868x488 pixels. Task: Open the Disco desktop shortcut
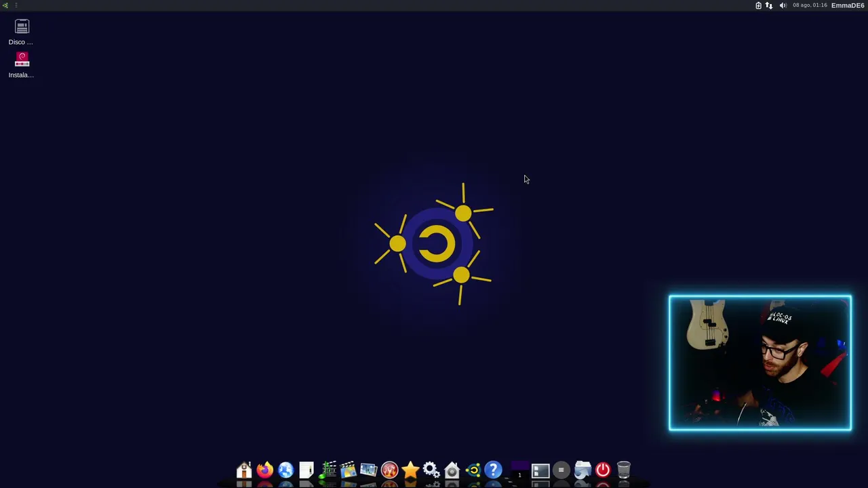(21, 32)
